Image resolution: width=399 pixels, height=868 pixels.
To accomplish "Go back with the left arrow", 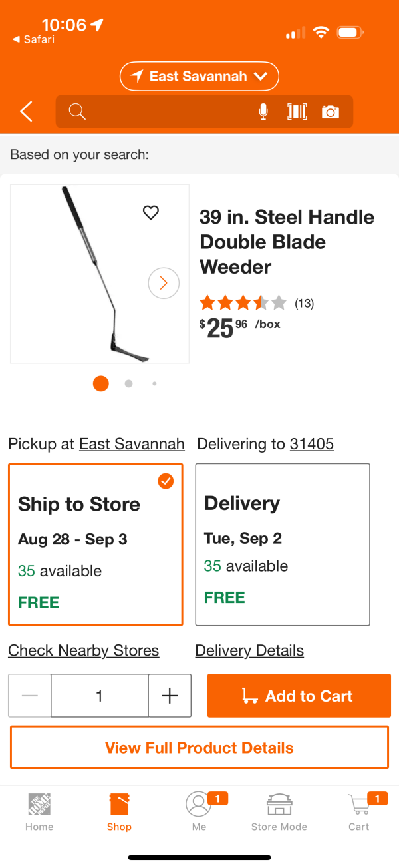I will (x=26, y=112).
